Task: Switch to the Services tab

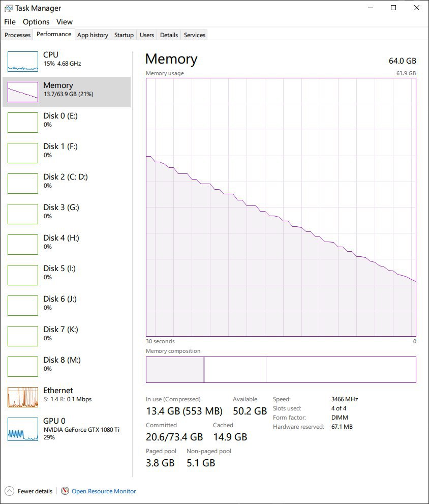Action: pos(195,35)
